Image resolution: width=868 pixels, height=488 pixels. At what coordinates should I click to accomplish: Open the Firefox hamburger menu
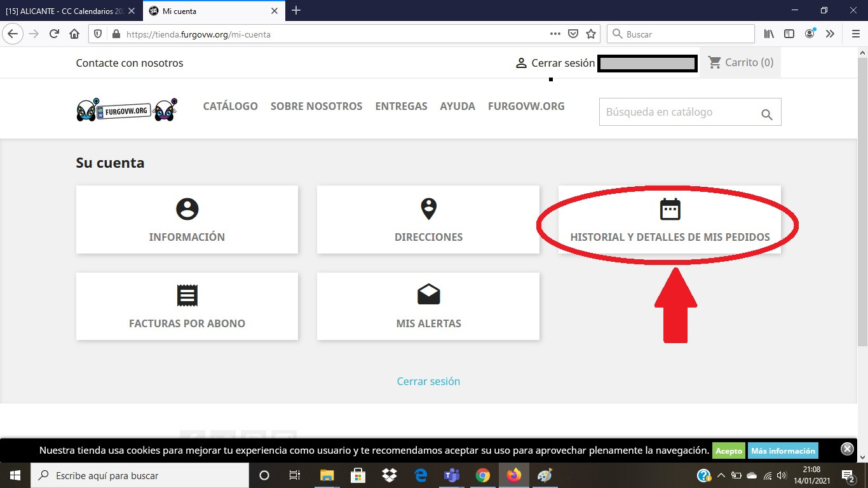coord(855,34)
